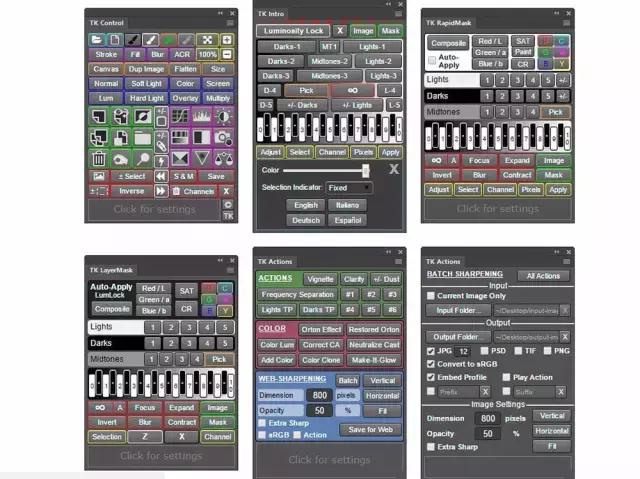
Task: Select the TK LayerMask panel tab
Action: coord(111,270)
